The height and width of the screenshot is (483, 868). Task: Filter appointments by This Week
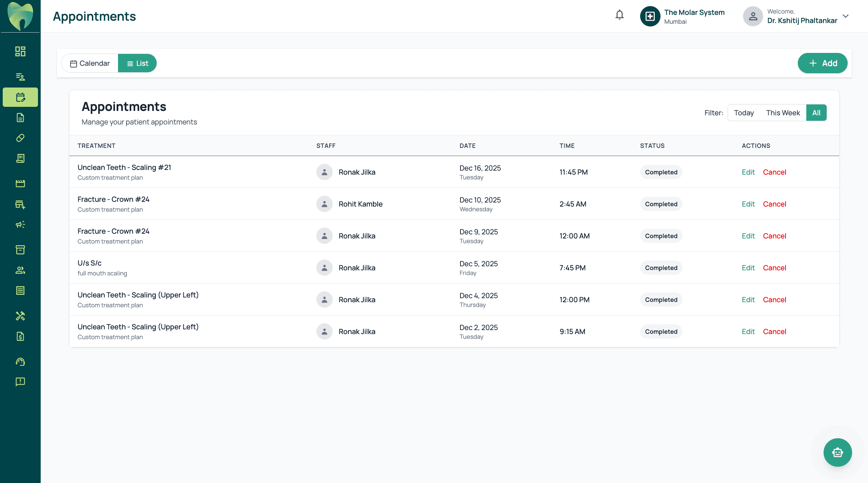coord(783,113)
